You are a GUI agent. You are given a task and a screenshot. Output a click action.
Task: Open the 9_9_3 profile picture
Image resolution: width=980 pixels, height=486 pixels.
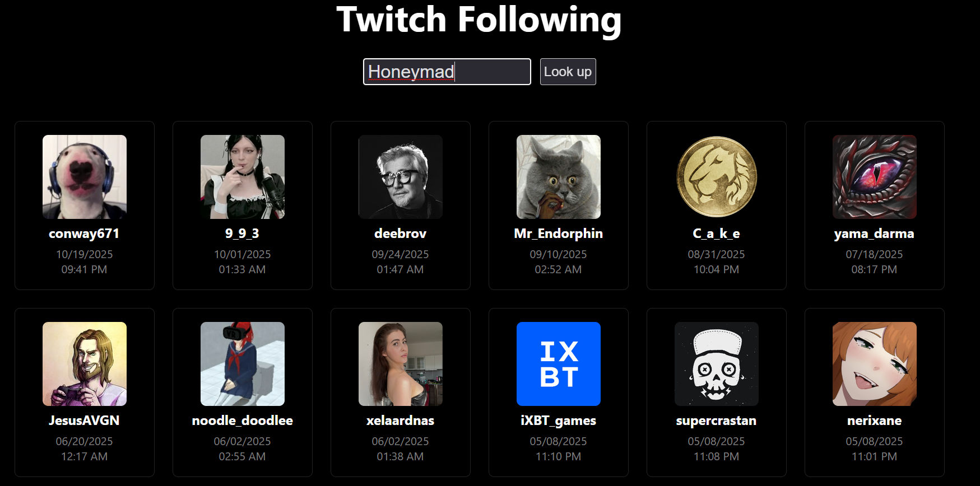pos(243,177)
